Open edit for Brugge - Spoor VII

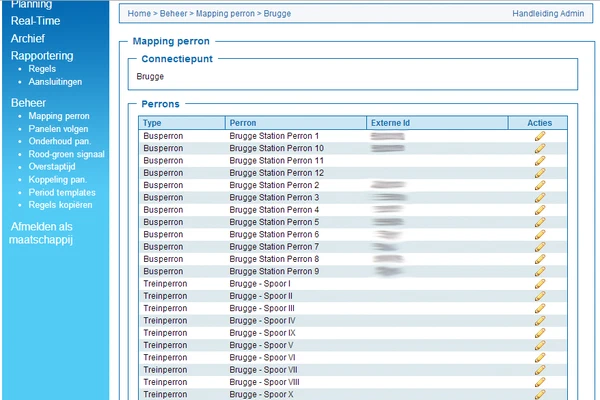[x=540, y=370]
